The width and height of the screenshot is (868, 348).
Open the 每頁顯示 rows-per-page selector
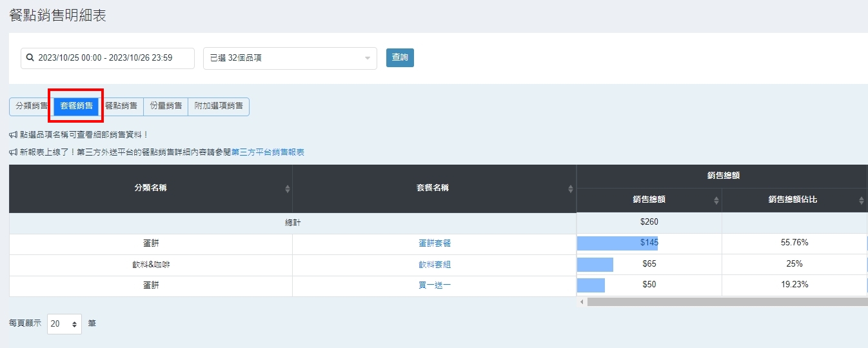(64, 323)
